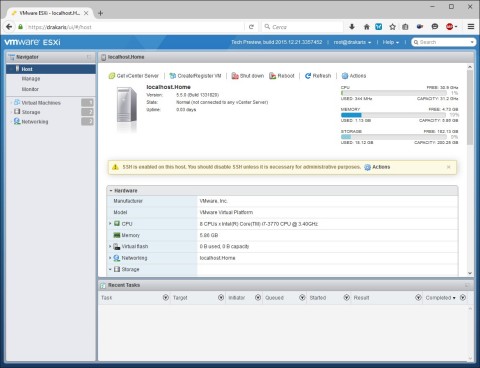Viewport: 480px width, 368px height.
Task: Open Networking in the Navigator
Action: [35, 122]
